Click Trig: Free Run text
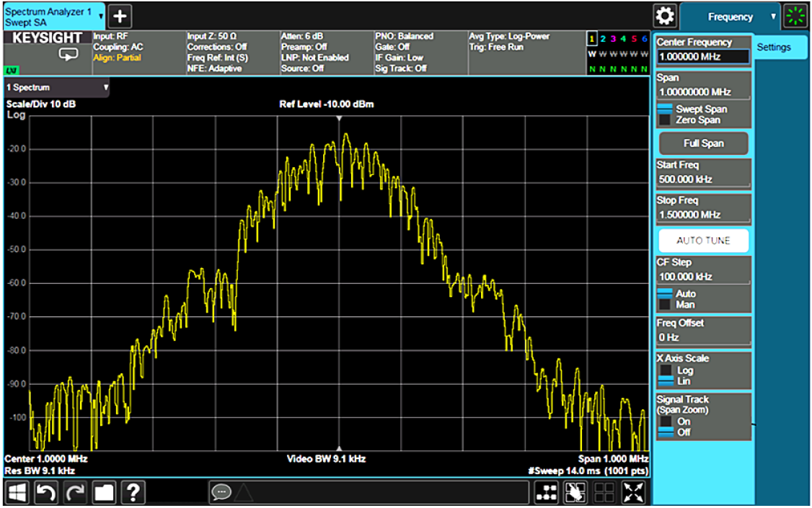Viewport: 812px width, 508px height. tap(496, 47)
